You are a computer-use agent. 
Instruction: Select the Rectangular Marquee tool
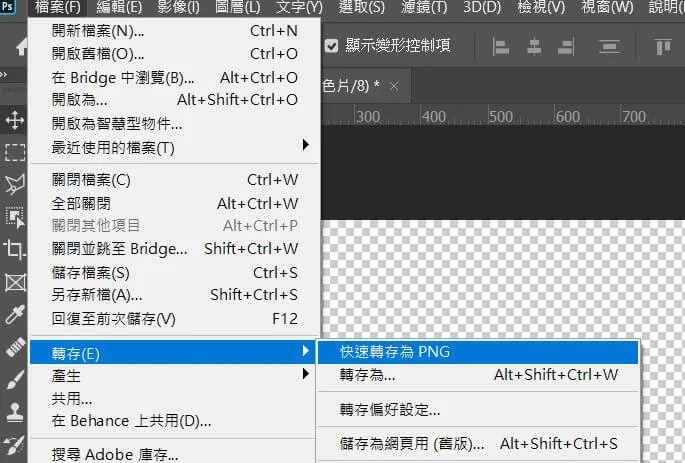[14, 152]
